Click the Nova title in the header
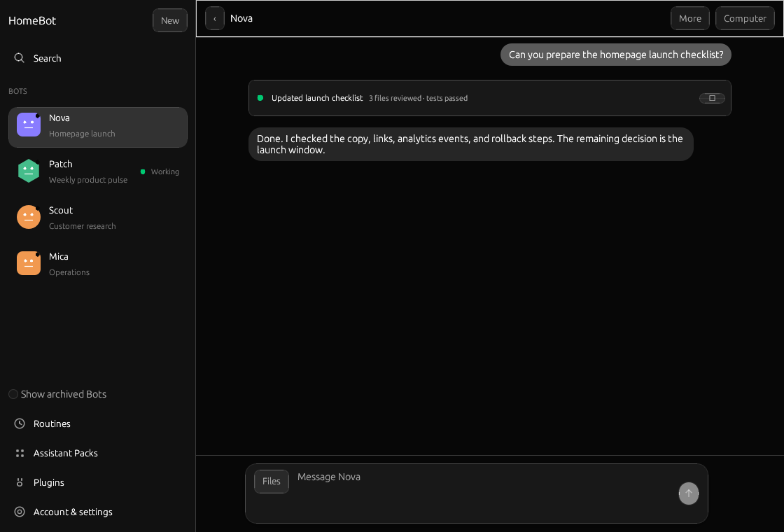The height and width of the screenshot is (532, 784). [241, 18]
